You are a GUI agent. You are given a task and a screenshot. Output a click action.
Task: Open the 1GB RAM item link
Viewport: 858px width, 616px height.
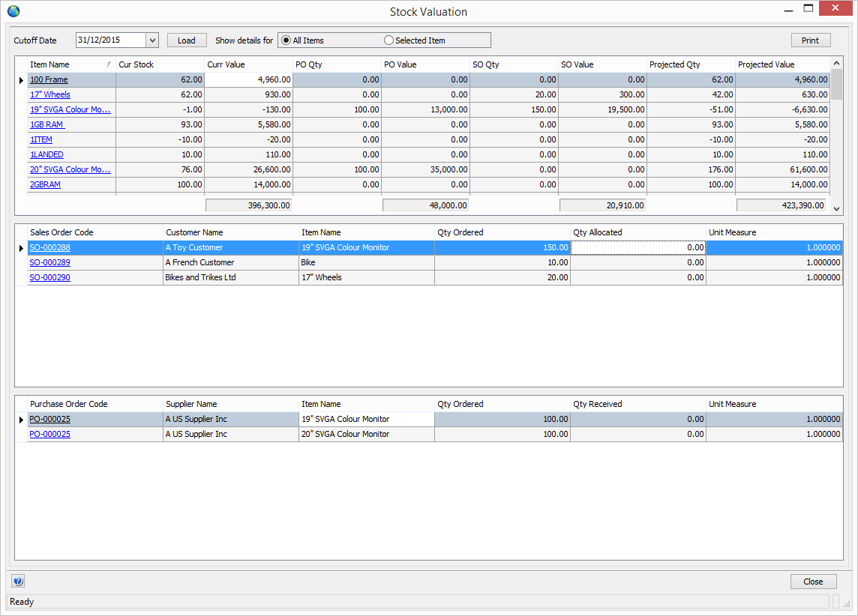(x=46, y=124)
